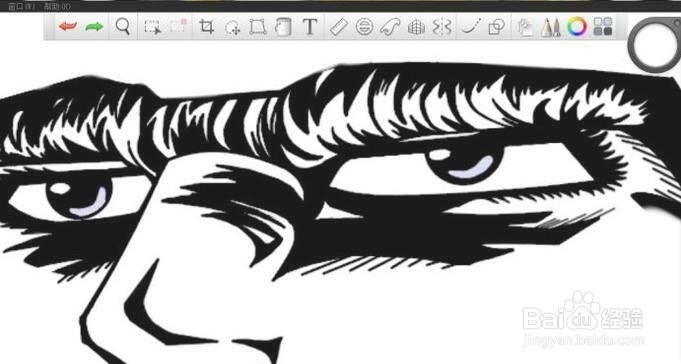Select the Text tool
681x364 pixels.
[x=310, y=26]
